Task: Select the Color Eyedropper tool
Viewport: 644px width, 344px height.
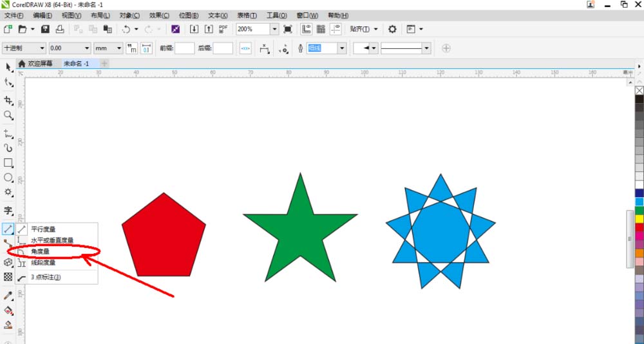Action: (x=8, y=295)
